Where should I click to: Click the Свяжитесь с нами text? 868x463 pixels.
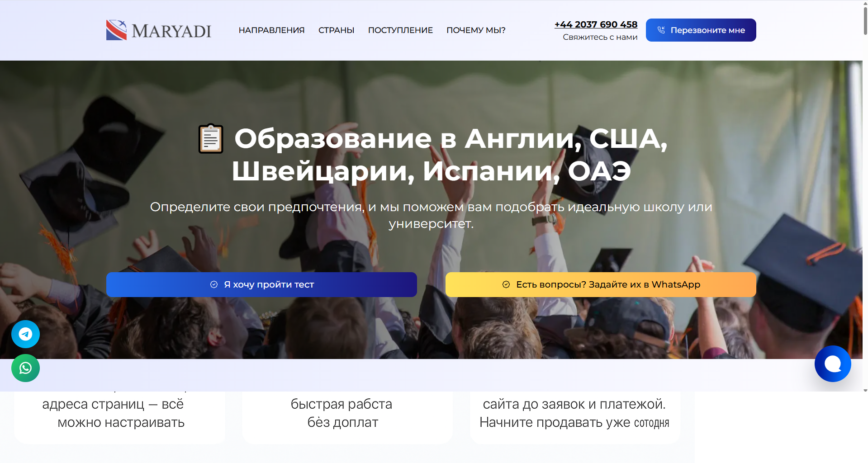click(600, 37)
